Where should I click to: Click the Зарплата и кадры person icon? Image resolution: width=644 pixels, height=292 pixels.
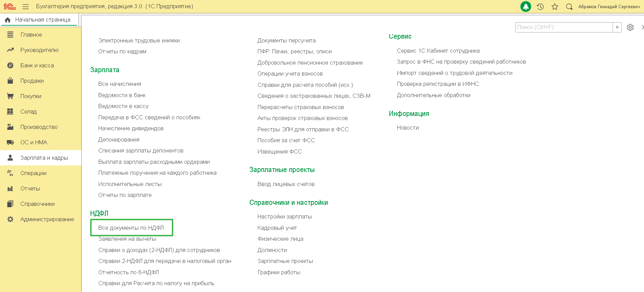[x=10, y=158]
